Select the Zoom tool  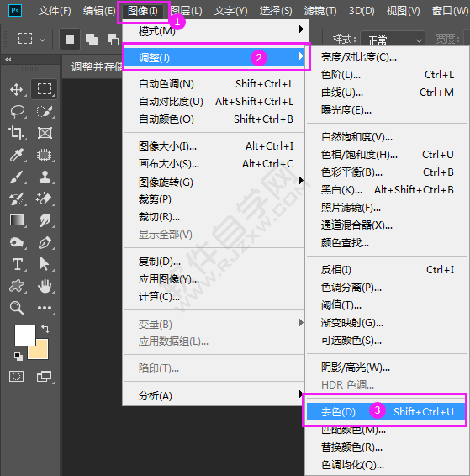pyautogui.click(x=16, y=308)
